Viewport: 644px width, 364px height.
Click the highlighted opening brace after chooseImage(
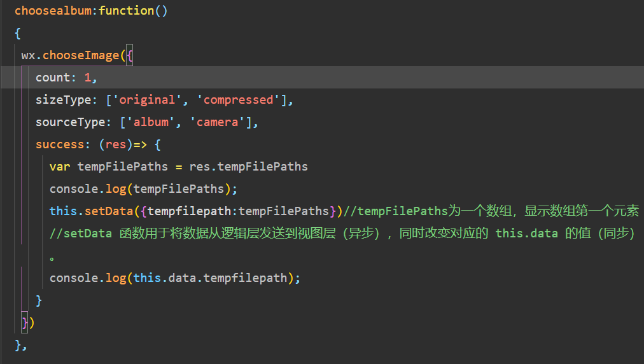tap(129, 55)
